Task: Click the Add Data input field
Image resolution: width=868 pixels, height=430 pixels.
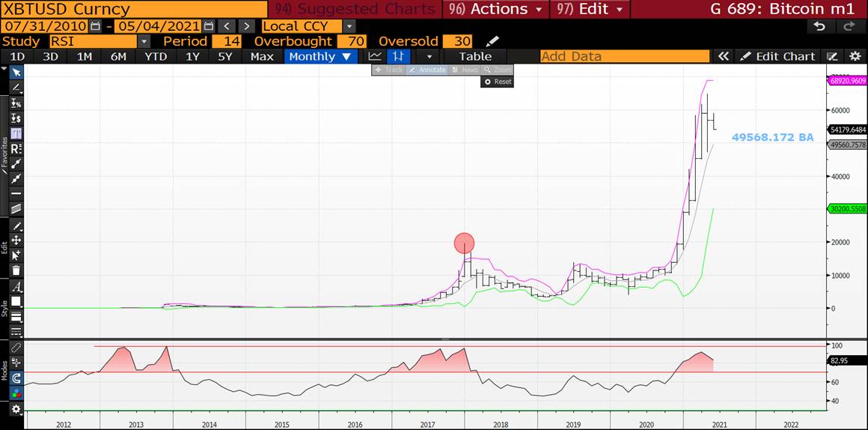Action: pos(624,56)
